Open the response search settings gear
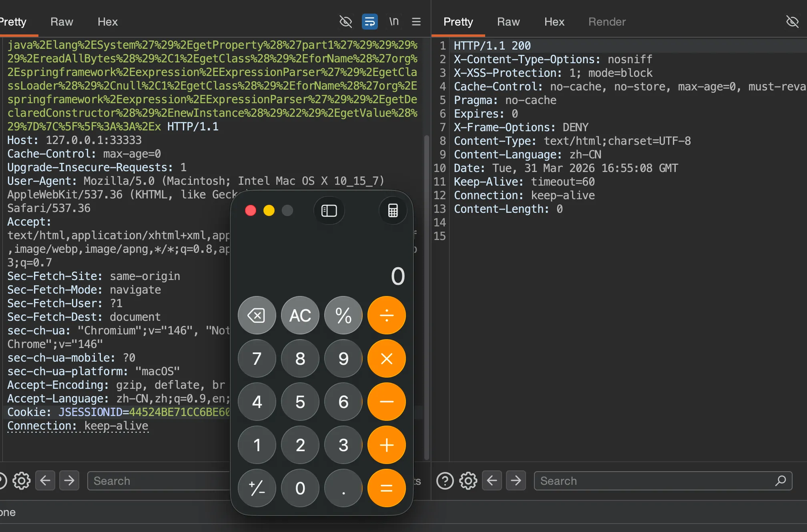The width and height of the screenshot is (807, 532). pyautogui.click(x=468, y=481)
